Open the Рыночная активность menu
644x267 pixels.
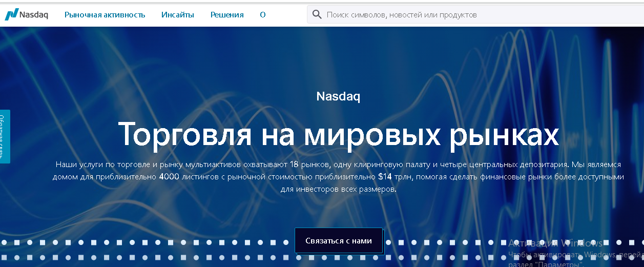pyautogui.click(x=105, y=15)
